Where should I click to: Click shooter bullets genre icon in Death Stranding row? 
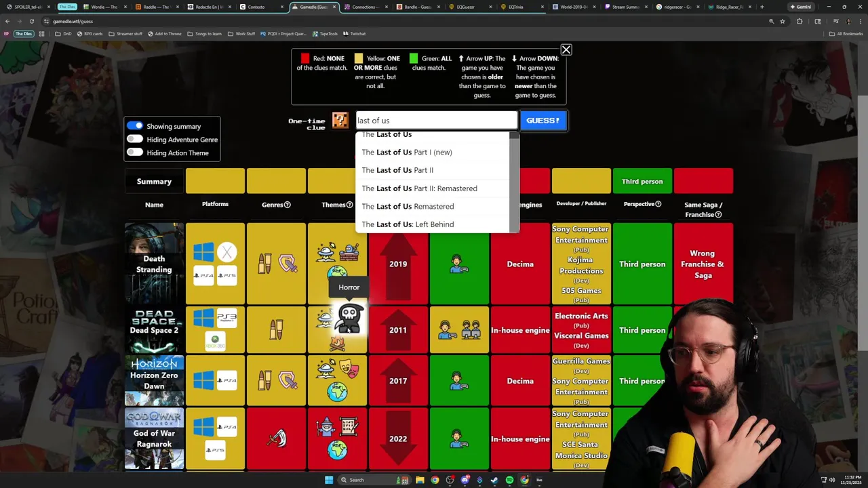[264, 264]
